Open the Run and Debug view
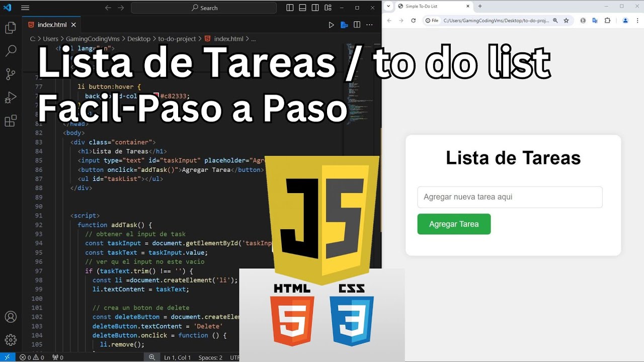The width and height of the screenshot is (644, 362). coord(11,98)
